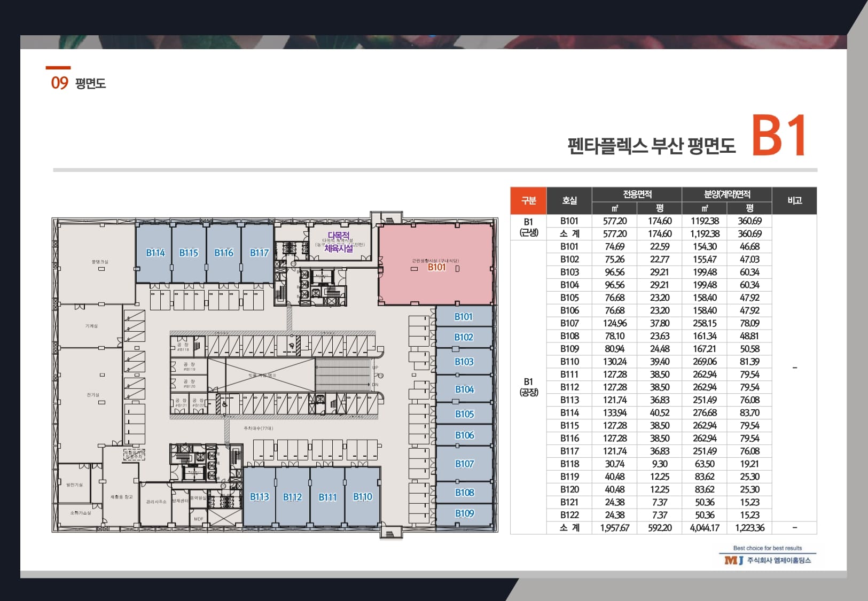This screenshot has width=868, height=601.
Task: Select unit B114 on the floor plan
Action: (x=154, y=253)
